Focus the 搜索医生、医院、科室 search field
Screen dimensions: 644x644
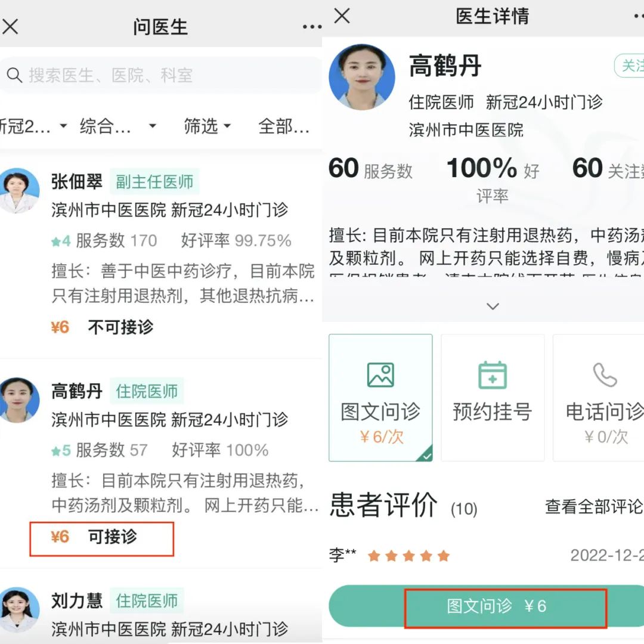pyautogui.click(x=161, y=75)
